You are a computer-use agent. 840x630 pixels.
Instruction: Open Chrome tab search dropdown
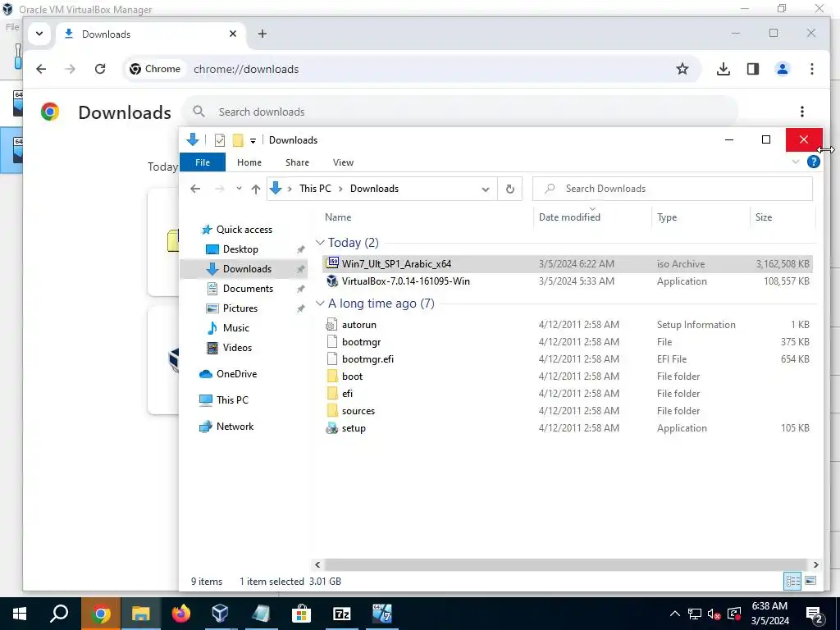coord(39,34)
